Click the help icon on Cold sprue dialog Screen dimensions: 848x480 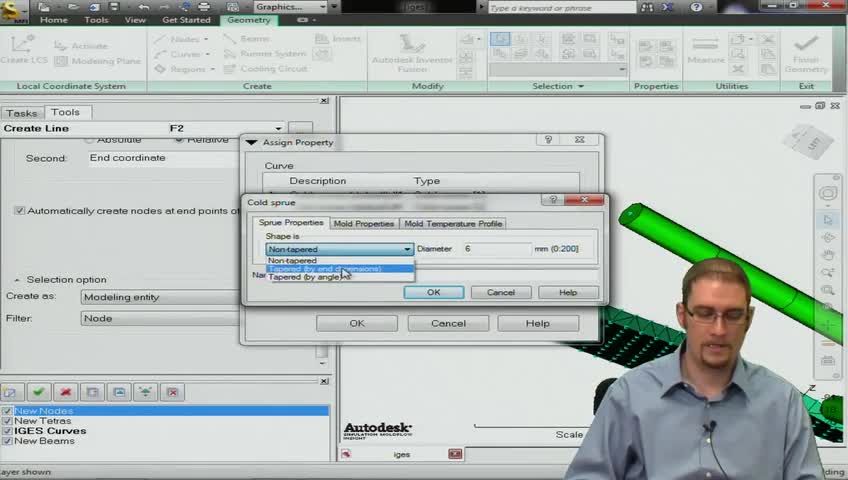click(x=552, y=200)
